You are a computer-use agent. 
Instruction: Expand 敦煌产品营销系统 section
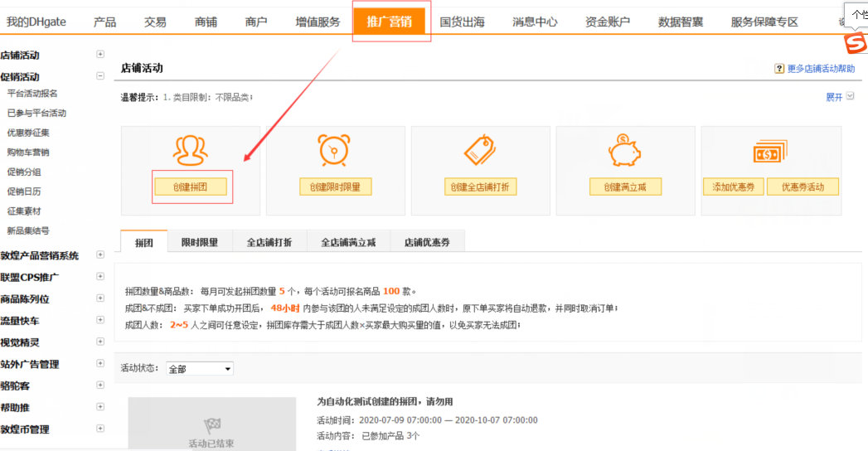pyautogui.click(x=100, y=255)
